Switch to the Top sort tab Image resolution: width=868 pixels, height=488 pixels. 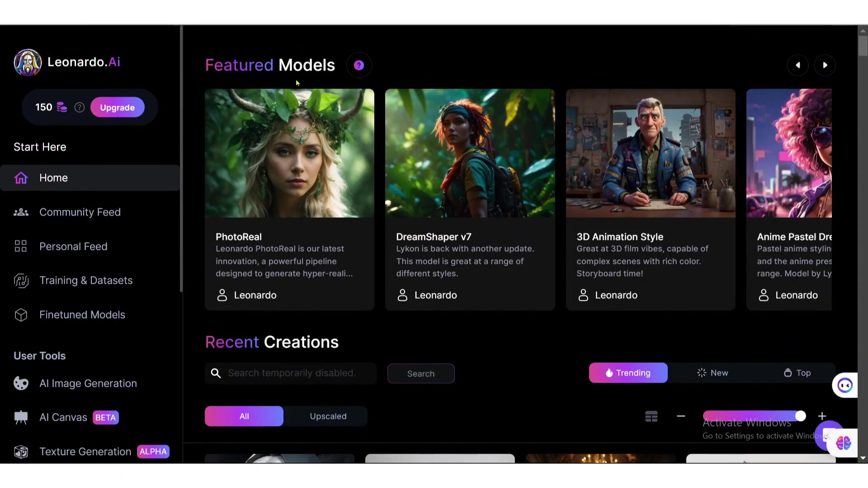797,373
